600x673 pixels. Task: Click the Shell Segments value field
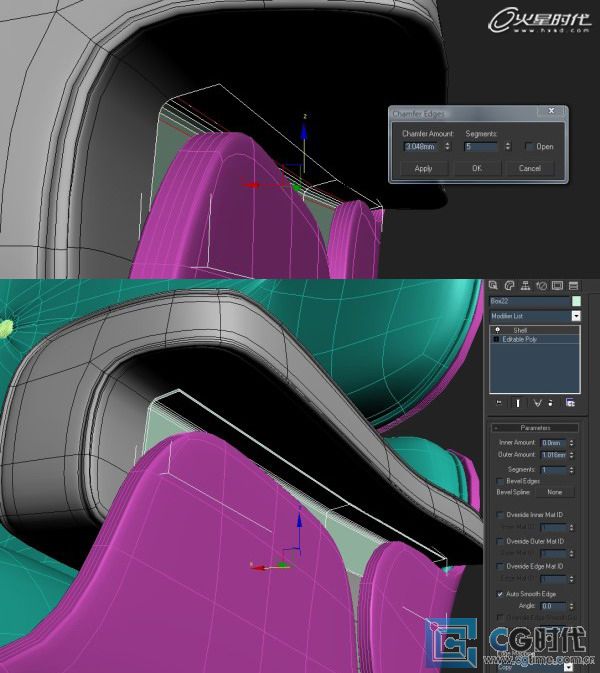(553, 470)
